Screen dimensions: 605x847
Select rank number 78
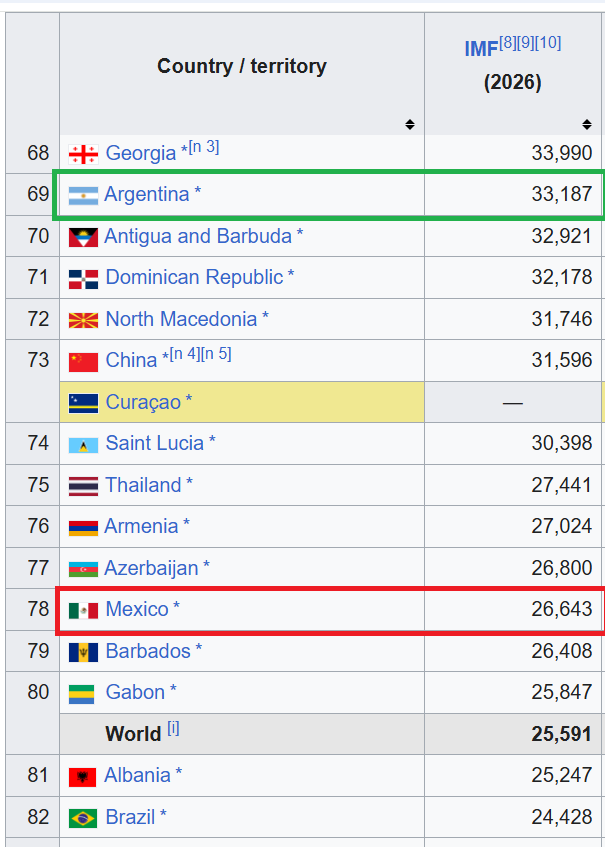point(38,609)
